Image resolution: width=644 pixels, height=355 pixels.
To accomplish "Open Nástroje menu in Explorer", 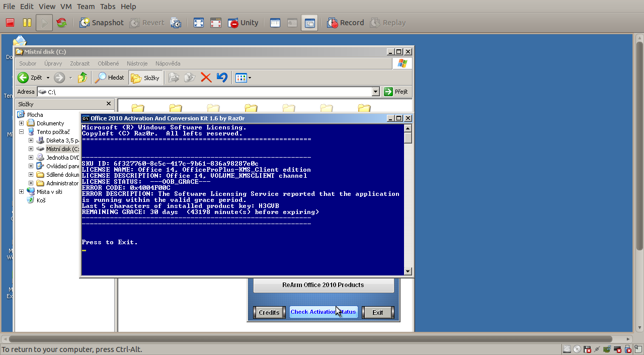I will click(137, 63).
